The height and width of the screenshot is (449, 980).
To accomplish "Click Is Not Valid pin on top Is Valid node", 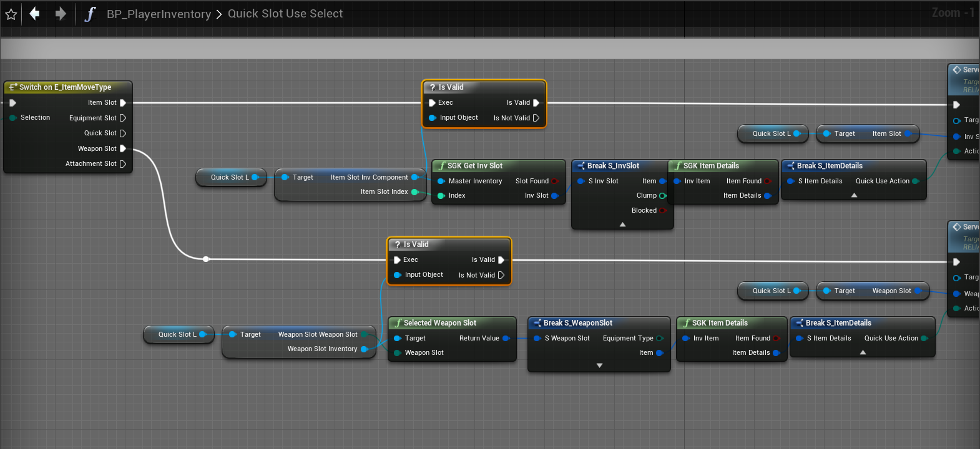I will (536, 118).
